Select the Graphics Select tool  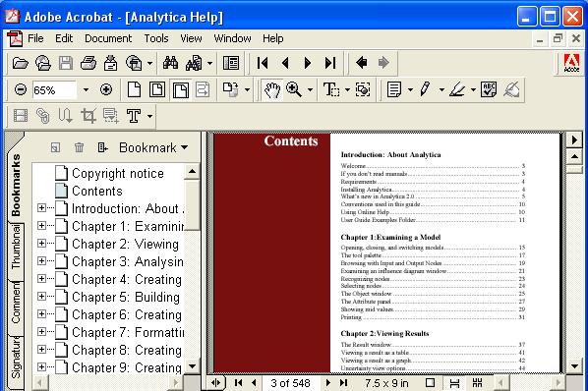[x=363, y=89]
